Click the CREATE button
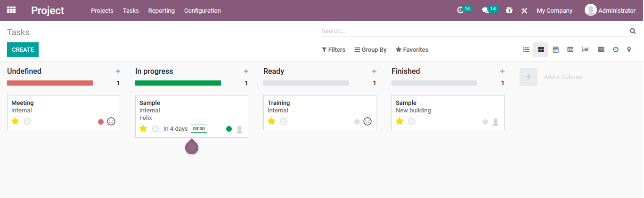This screenshot has height=198, width=644. coord(23,49)
